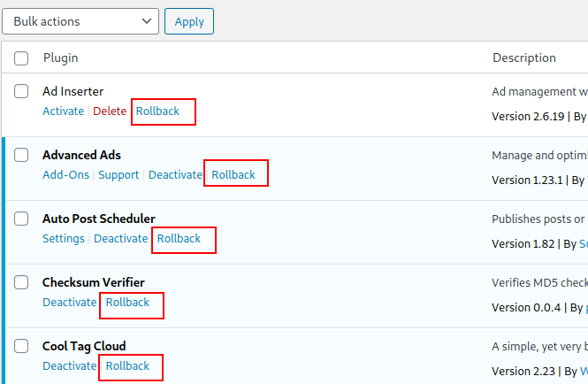
Task: Open Auto Post Scheduler Settings
Action: (64, 239)
